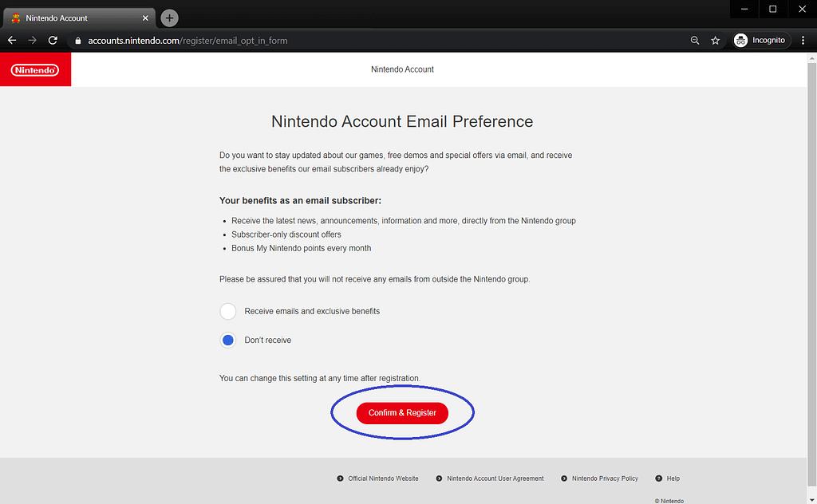This screenshot has height=504, width=817.
Task: Click the 'Subscriber-only discount offers' bullet
Action: (286, 234)
